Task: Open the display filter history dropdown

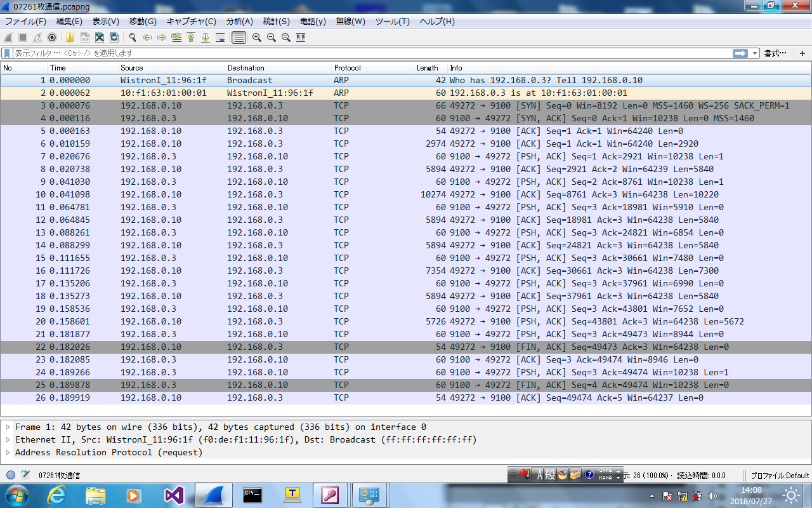Action: click(755, 53)
